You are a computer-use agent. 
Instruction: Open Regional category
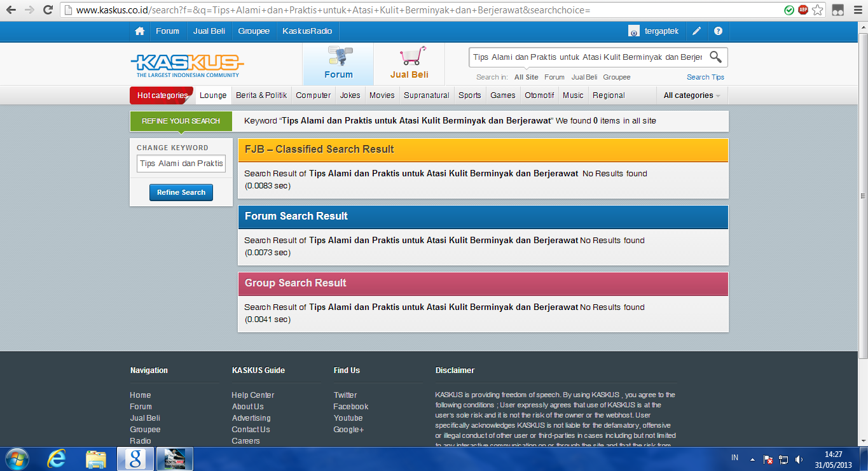tap(609, 95)
